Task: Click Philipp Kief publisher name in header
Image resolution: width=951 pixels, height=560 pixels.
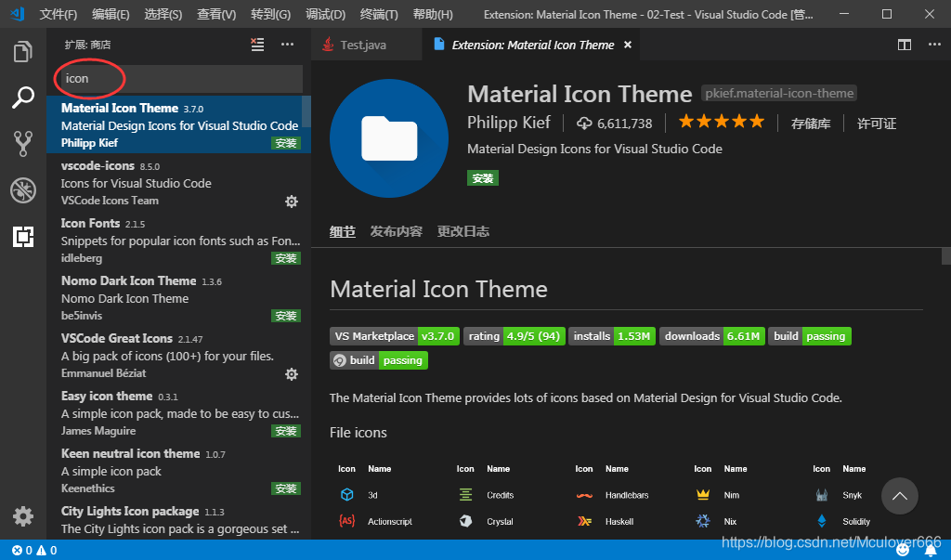Action: (x=508, y=123)
